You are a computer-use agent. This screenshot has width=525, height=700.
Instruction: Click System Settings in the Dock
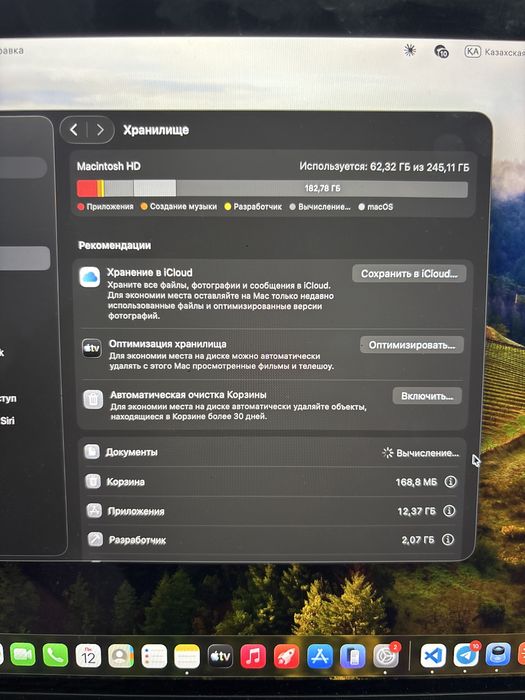[x=386, y=656]
